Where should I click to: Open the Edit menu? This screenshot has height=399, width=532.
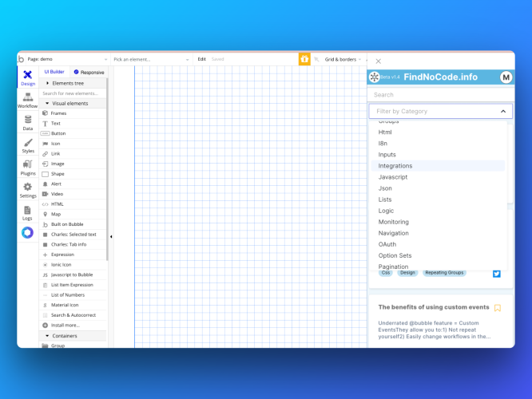pyautogui.click(x=201, y=59)
